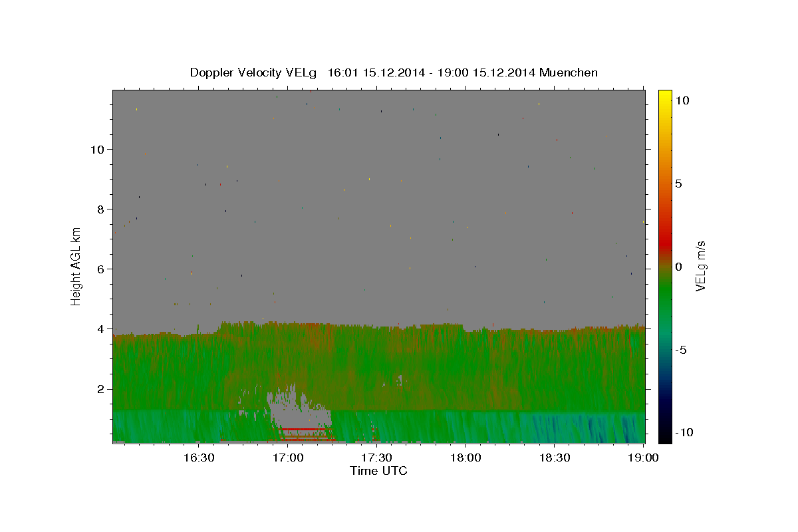
Task: Click the plot title 'Doppler Velocity VELg'
Action: coord(253,72)
